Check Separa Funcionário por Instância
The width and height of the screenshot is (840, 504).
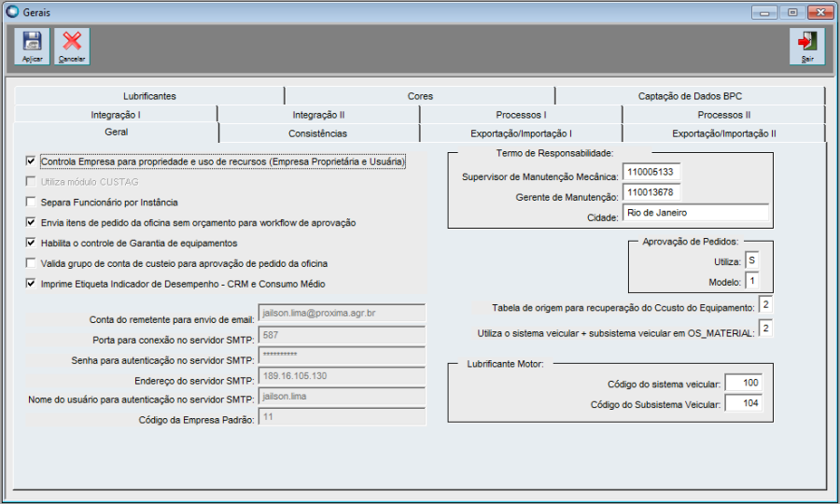tap(31, 202)
